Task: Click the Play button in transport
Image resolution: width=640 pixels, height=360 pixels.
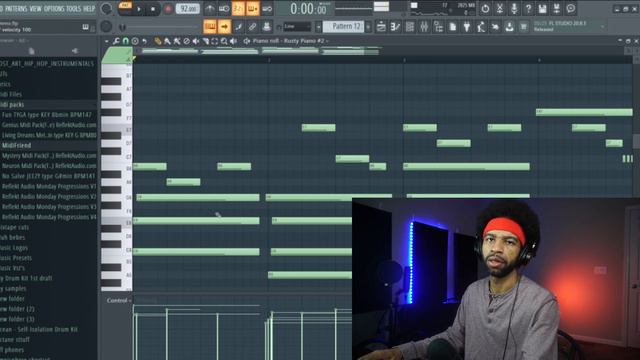Action: click(139, 9)
